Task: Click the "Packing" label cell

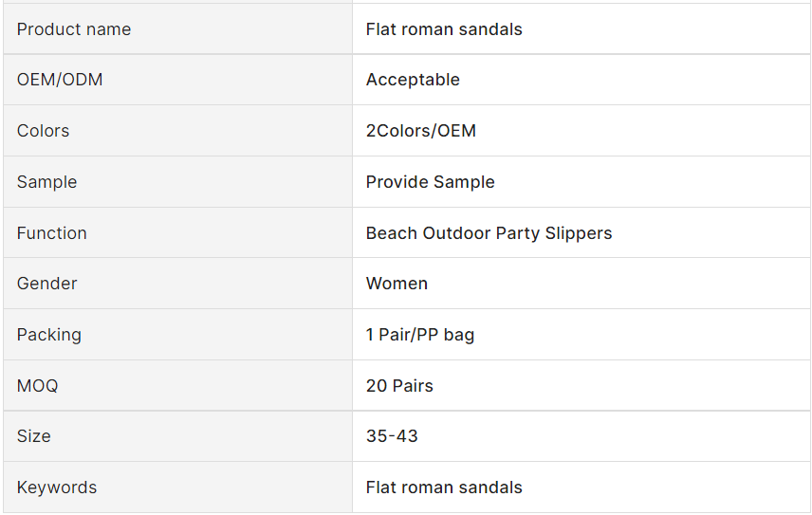Action: [x=49, y=335]
